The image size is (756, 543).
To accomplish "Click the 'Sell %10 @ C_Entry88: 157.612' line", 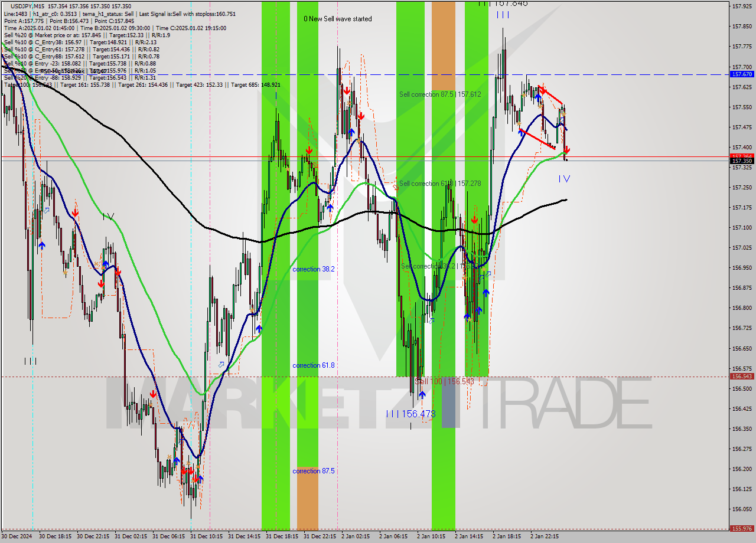I will pos(82,56).
